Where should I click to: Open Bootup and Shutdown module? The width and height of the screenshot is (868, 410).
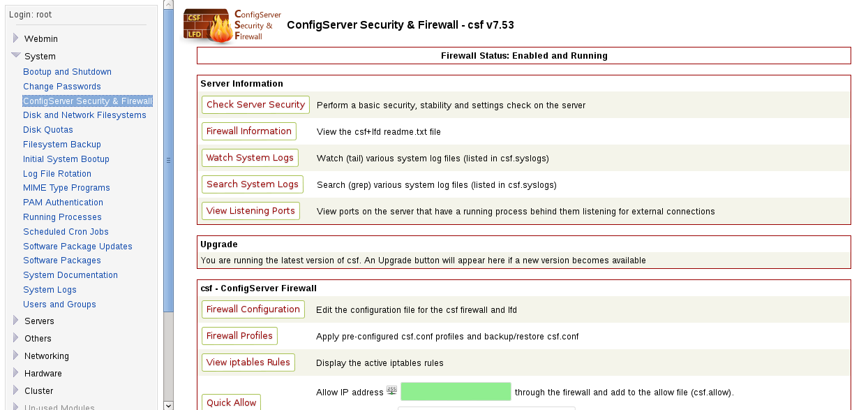(67, 72)
